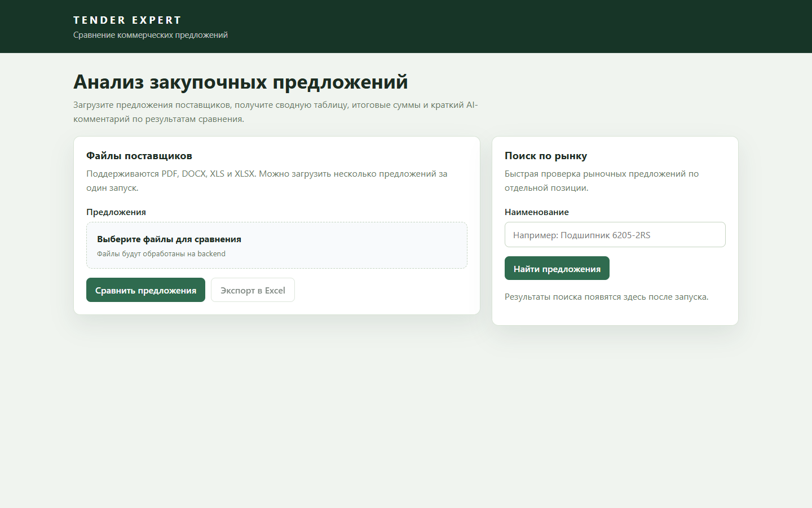Click the description starting "Поддерживаются PDF, DOCX"

click(x=267, y=181)
